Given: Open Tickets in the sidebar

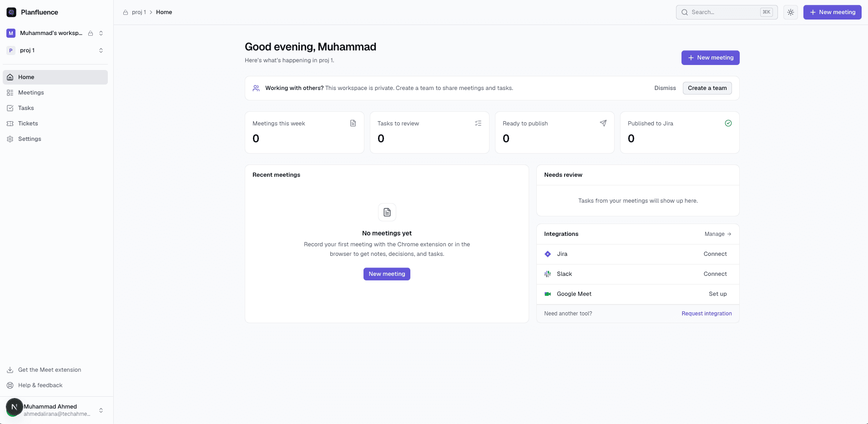Looking at the screenshot, I should pyautogui.click(x=56, y=124).
